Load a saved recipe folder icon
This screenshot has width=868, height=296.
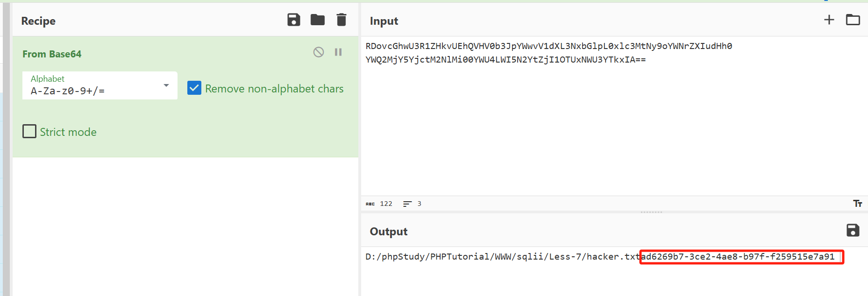(318, 20)
